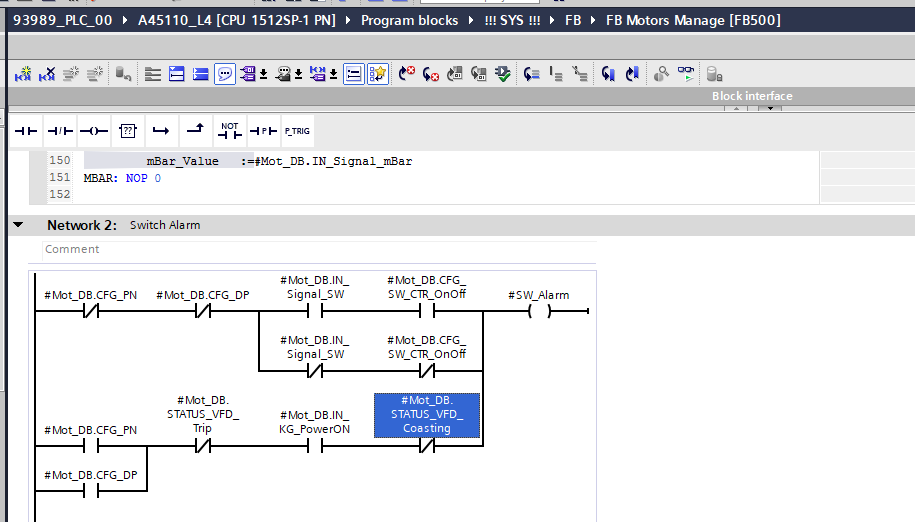Click the Show tag information icon
Image resolution: width=915 pixels, height=522 pixels.
283,74
